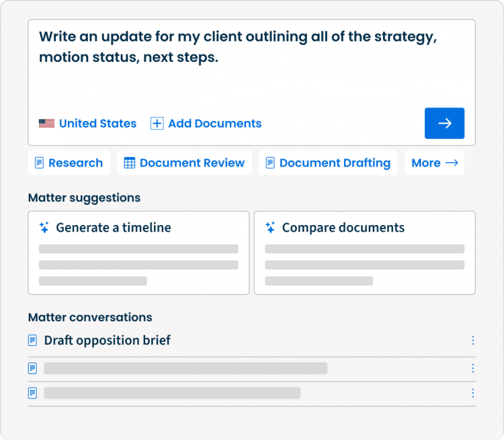Click the United States flag icon
This screenshot has width=504, height=440.
[x=46, y=124]
